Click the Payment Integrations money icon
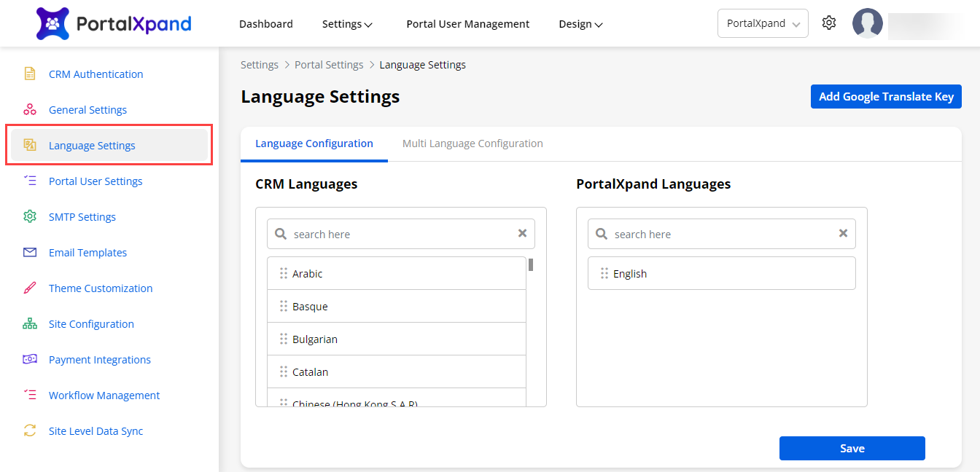 (x=30, y=359)
